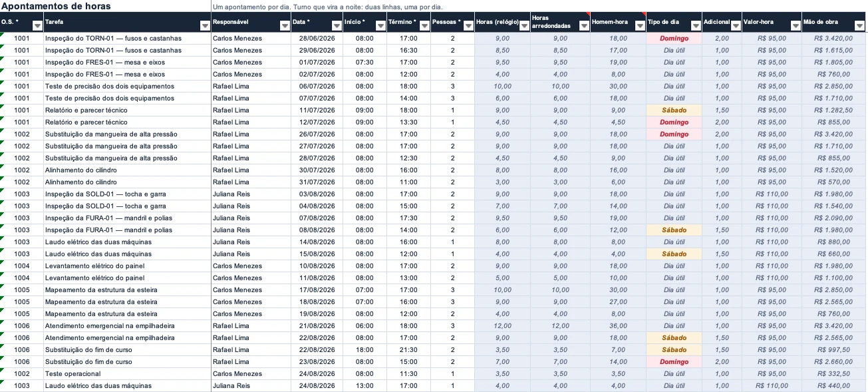Open the Início column filter dropdown
Image resolution: width=868 pixels, height=392 pixels.
[381, 25]
